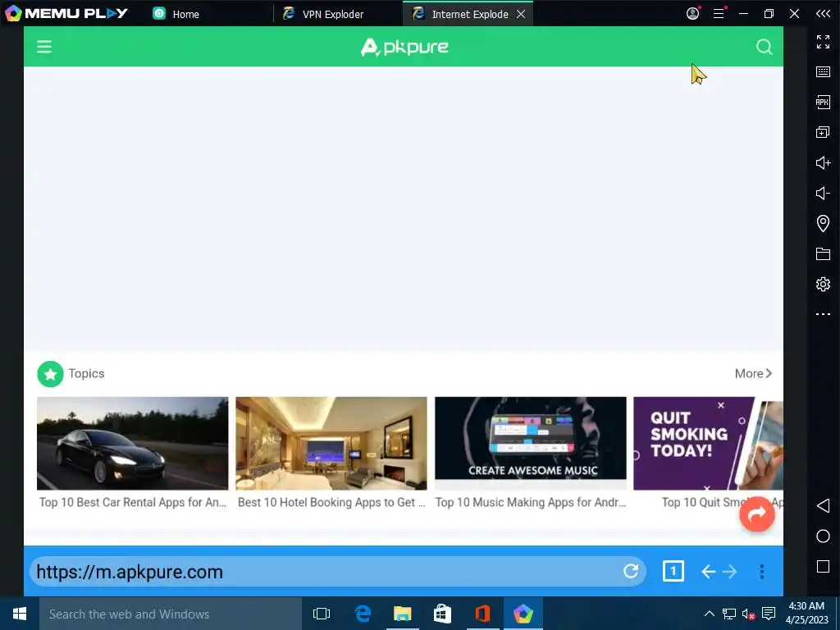Close the Internet Explode tab

point(521,15)
